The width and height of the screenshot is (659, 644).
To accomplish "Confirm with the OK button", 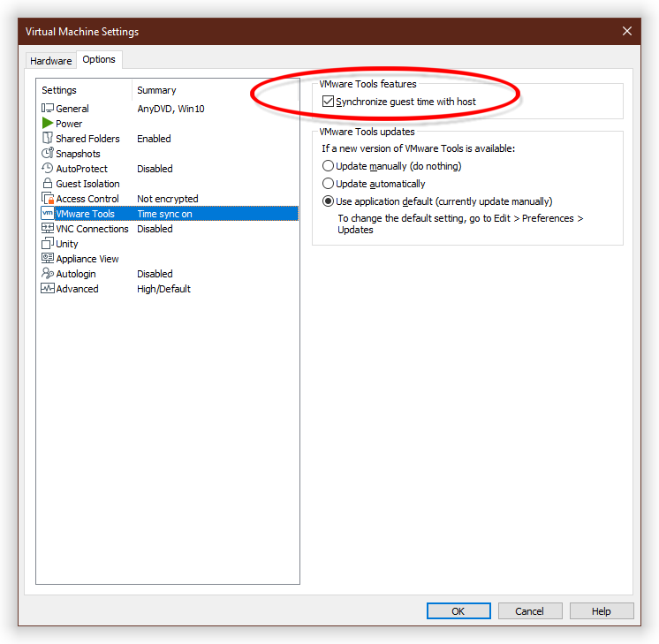I will click(458, 610).
